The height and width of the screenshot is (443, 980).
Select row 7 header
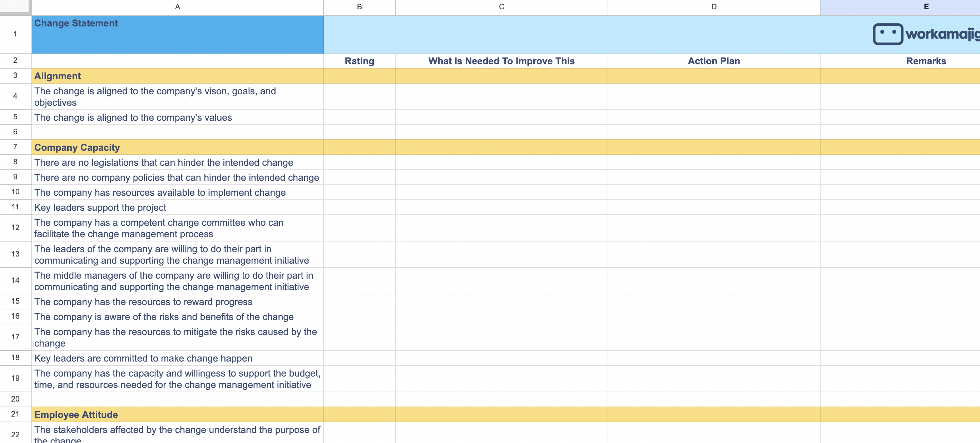coord(15,147)
